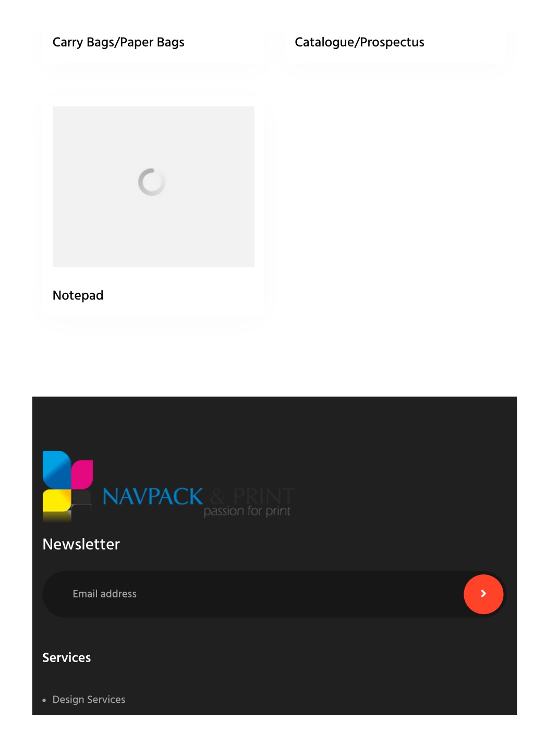Viewport: 534px width, 756px height.
Task: Click the NAVPACK & PRINT logo text
Action: pyautogui.click(x=198, y=496)
